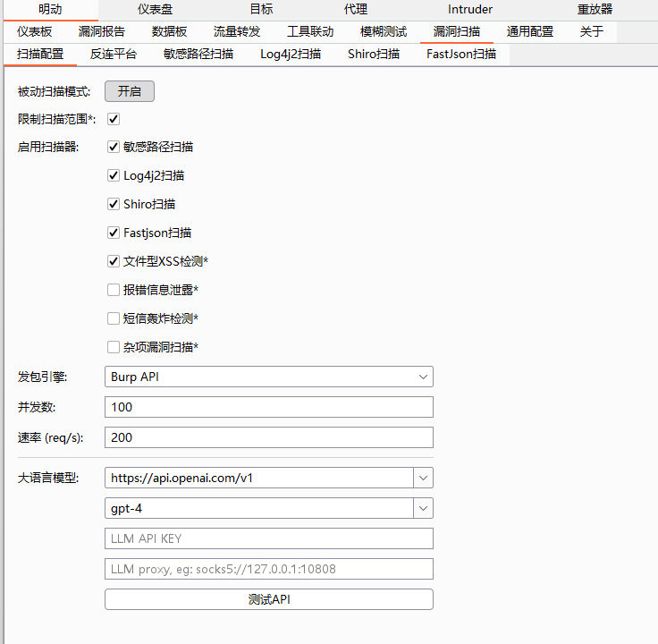Click the 开启 passive scan button
This screenshot has width=658, height=644.
(x=130, y=91)
